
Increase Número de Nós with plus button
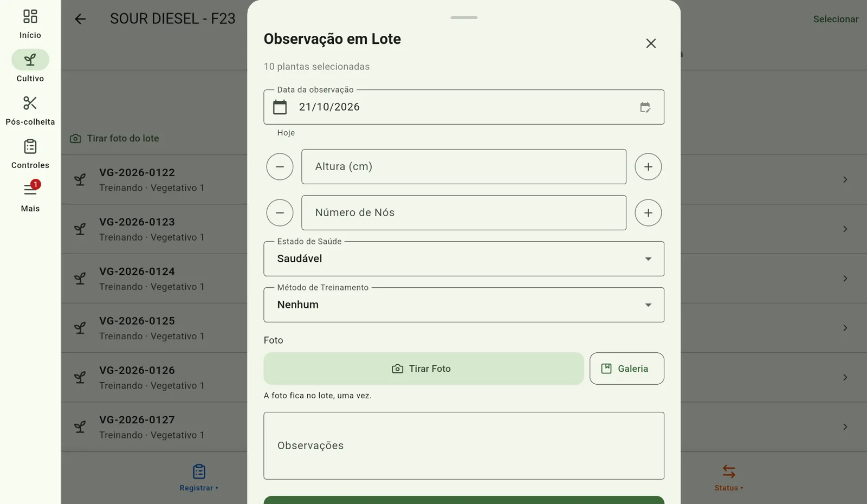[x=648, y=212]
